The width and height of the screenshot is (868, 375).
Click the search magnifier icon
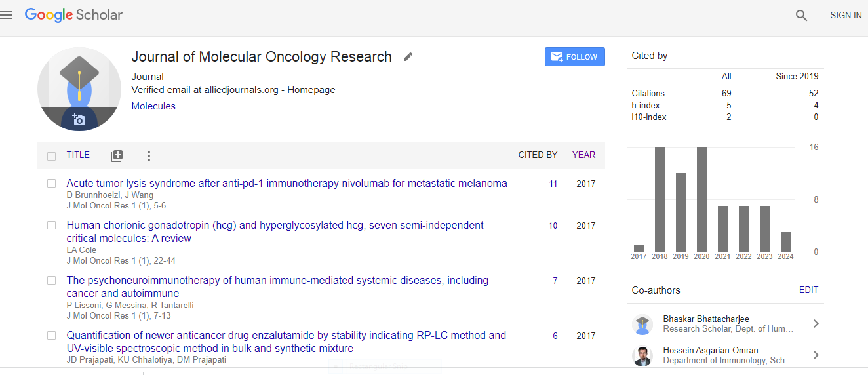[x=801, y=15]
